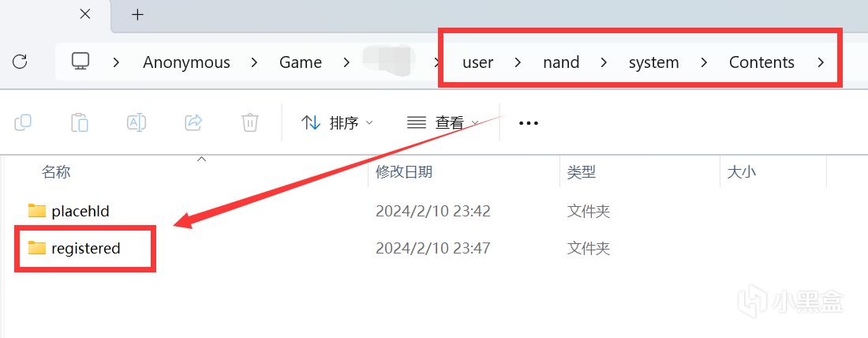The height and width of the screenshot is (338, 868).
Task: Open a new tab with plus button
Action: tap(138, 15)
